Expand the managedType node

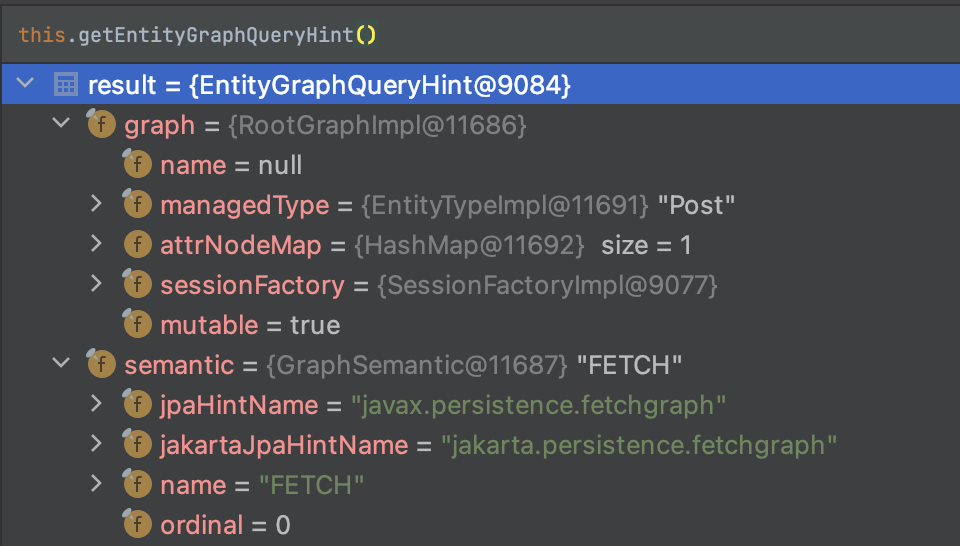[x=96, y=205]
